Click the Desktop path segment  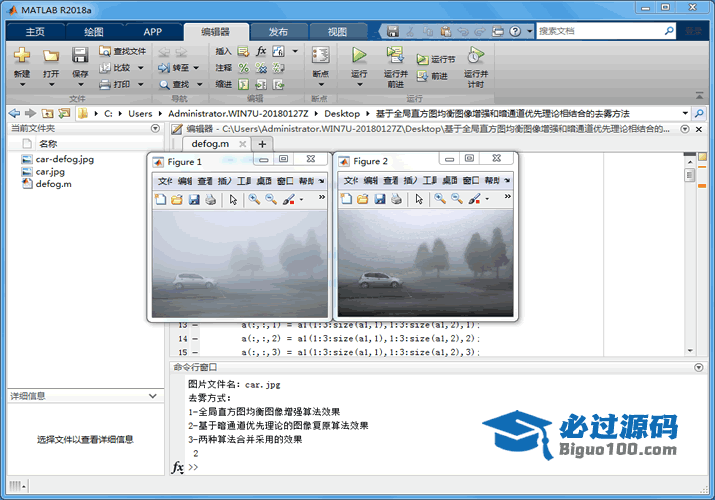tap(342, 113)
